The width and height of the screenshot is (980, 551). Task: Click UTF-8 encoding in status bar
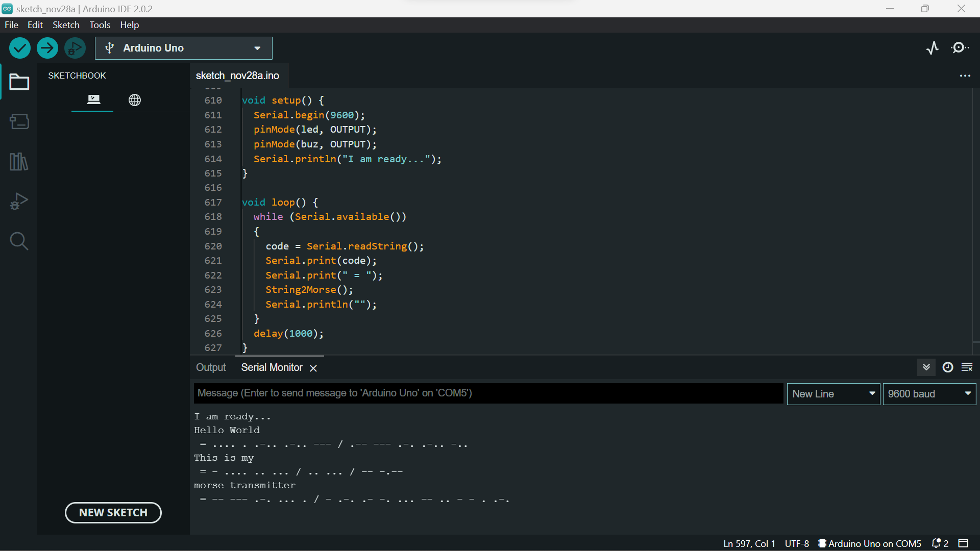click(797, 543)
